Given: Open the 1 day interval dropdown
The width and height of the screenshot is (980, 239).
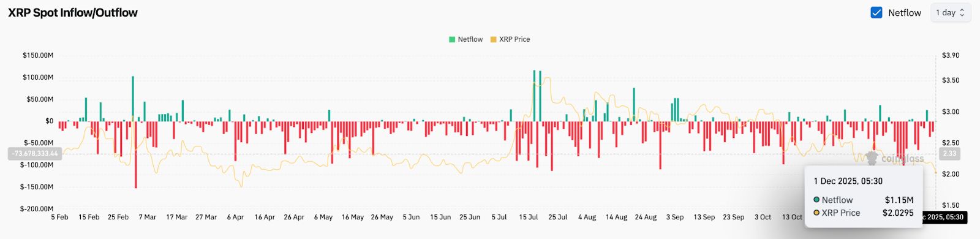Looking at the screenshot, I should point(951,13).
